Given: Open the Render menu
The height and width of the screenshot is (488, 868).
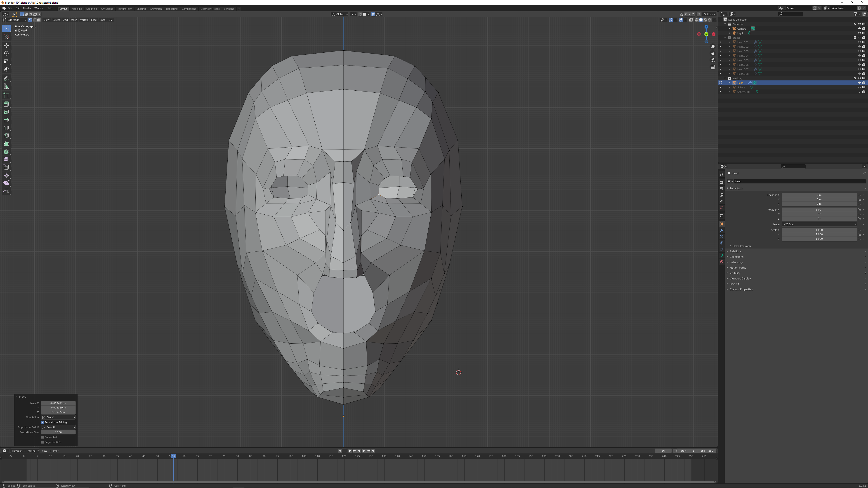Looking at the screenshot, I should (x=27, y=8).
